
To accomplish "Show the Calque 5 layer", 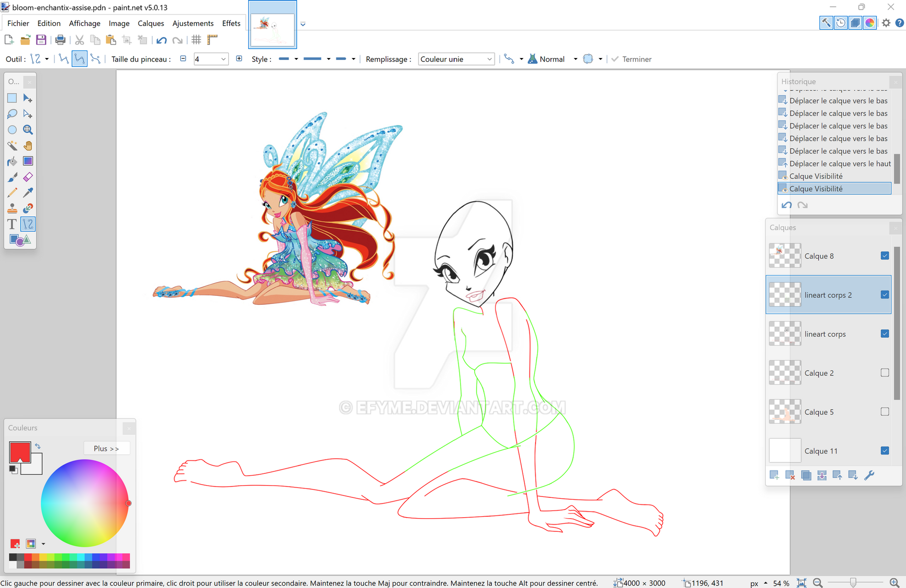I will [x=885, y=412].
